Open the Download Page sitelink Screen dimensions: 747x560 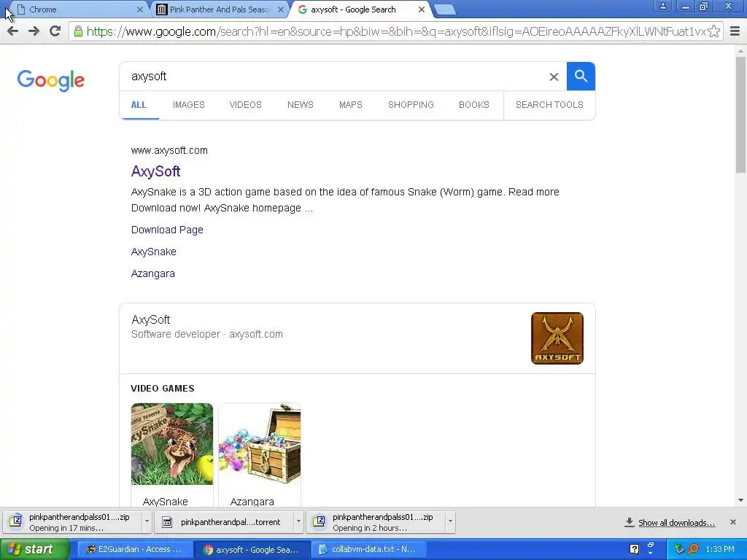pos(167,230)
